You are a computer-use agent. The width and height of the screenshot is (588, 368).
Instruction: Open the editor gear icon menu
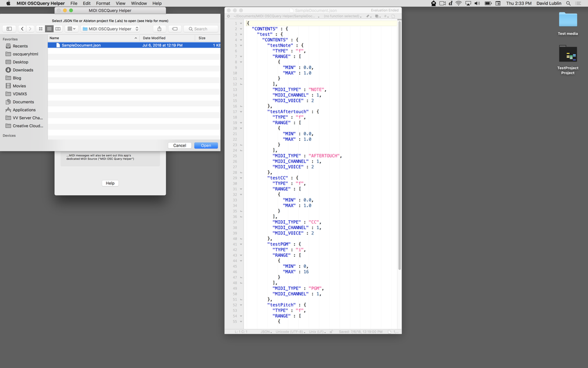point(228,16)
